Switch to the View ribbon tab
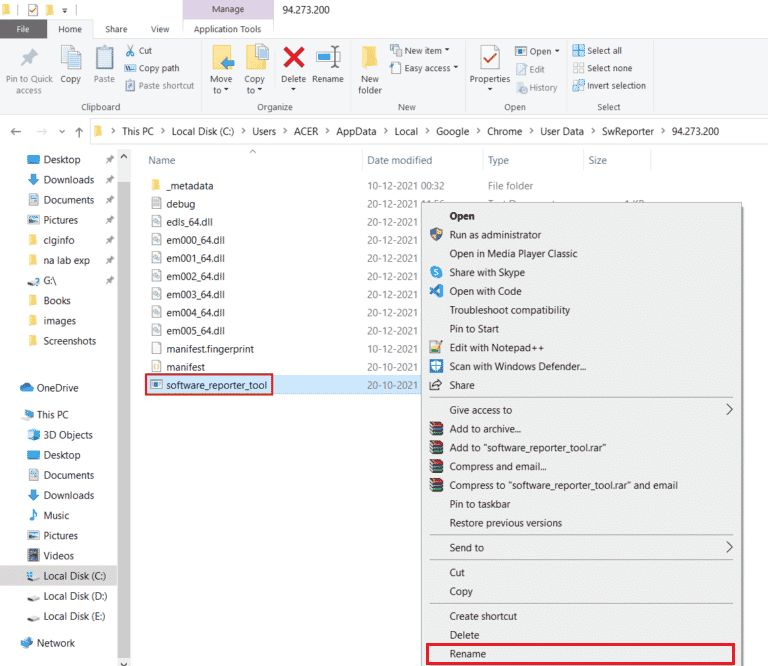768x666 pixels. click(x=160, y=29)
